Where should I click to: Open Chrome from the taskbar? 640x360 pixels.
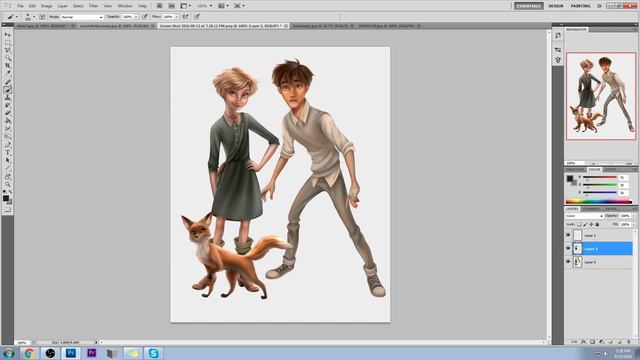pyautogui.click(x=29, y=353)
